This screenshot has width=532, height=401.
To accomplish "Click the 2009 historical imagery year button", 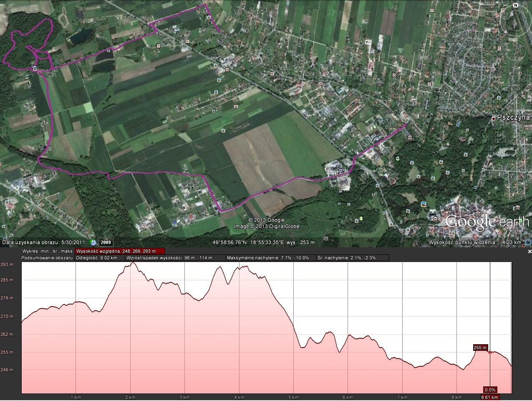I will pyautogui.click(x=106, y=242).
